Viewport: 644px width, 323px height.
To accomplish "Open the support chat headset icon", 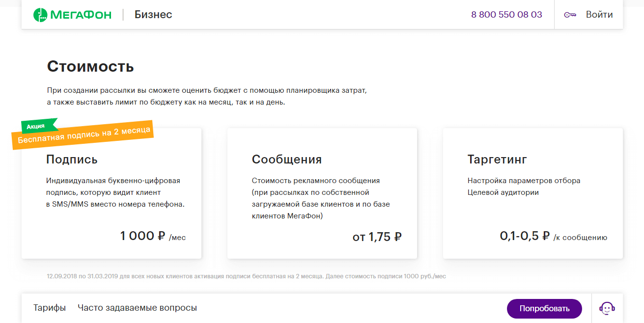I will (607, 308).
